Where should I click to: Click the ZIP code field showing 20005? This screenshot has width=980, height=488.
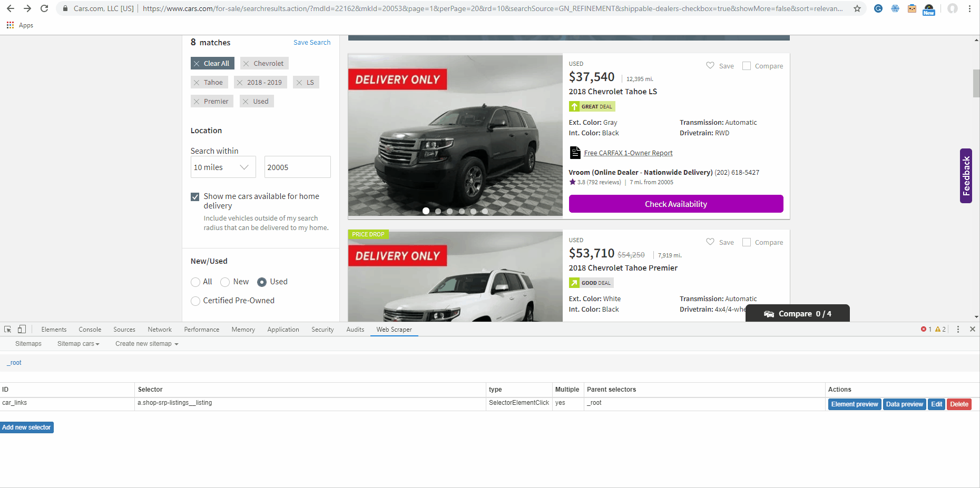click(x=297, y=167)
